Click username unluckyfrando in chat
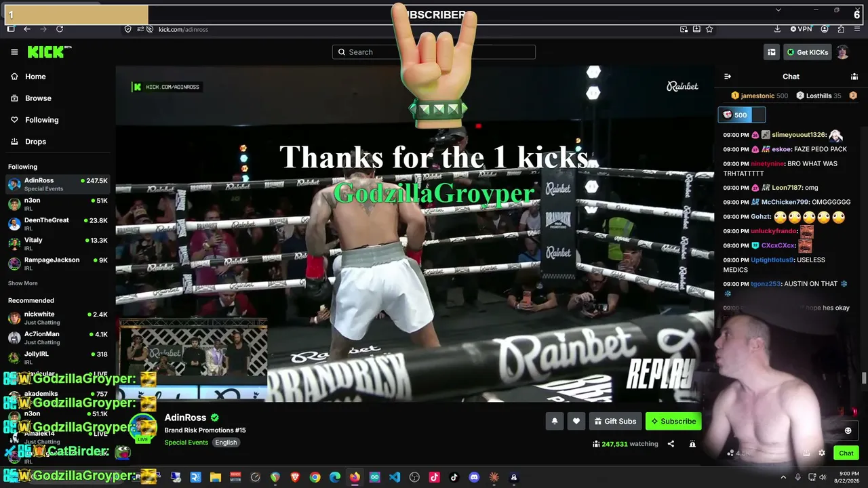The width and height of the screenshot is (868, 488). (x=774, y=231)
